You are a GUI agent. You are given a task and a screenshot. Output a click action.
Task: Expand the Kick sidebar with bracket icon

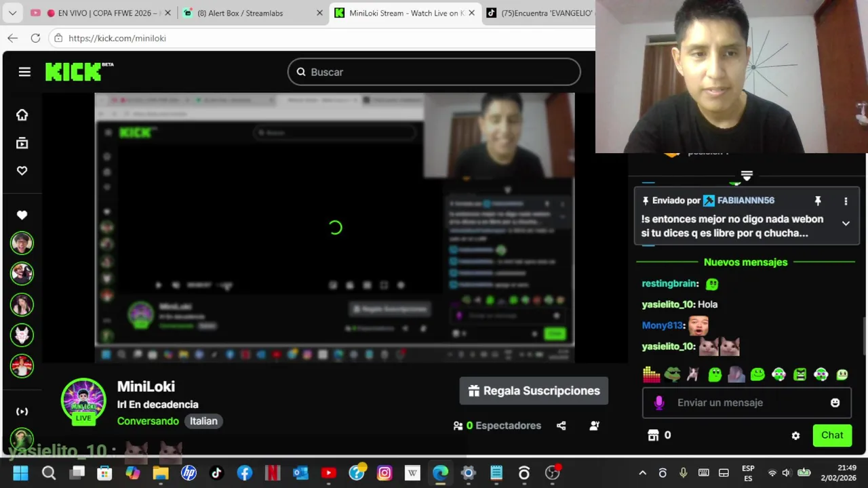pyautogui.click(x=22, y=411)
